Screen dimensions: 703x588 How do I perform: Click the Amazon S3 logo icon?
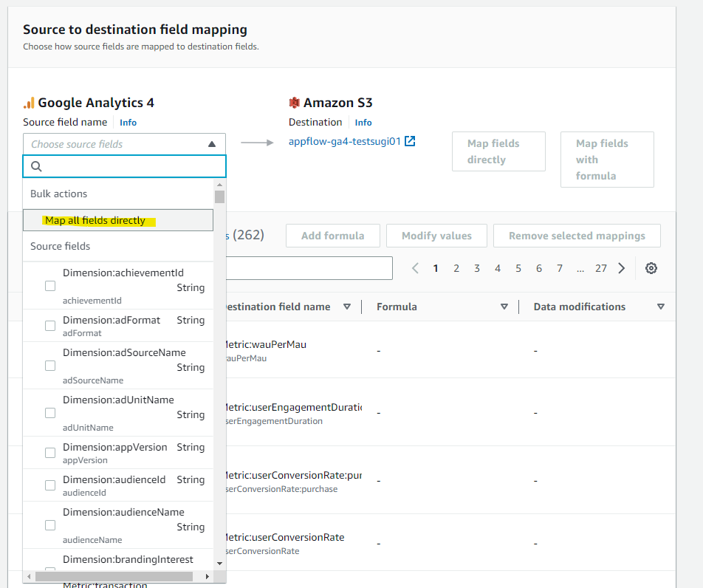click(x=294, y=103)
